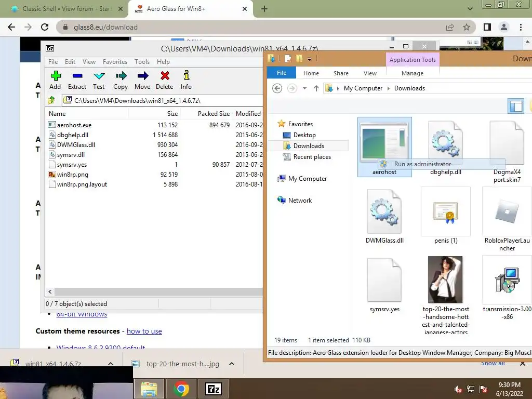532x399 pixels.
Task: Click the Add button in 7-Zip toolbar
Action: click(55, 80)
